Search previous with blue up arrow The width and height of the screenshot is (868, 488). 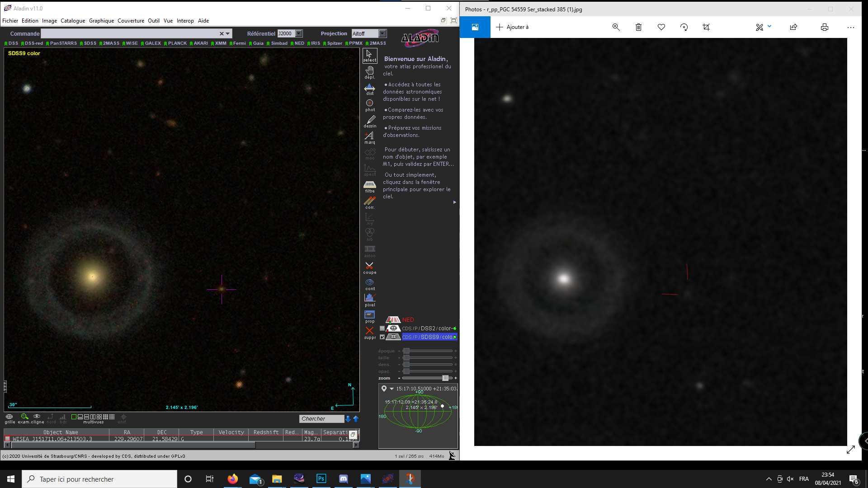356,419
